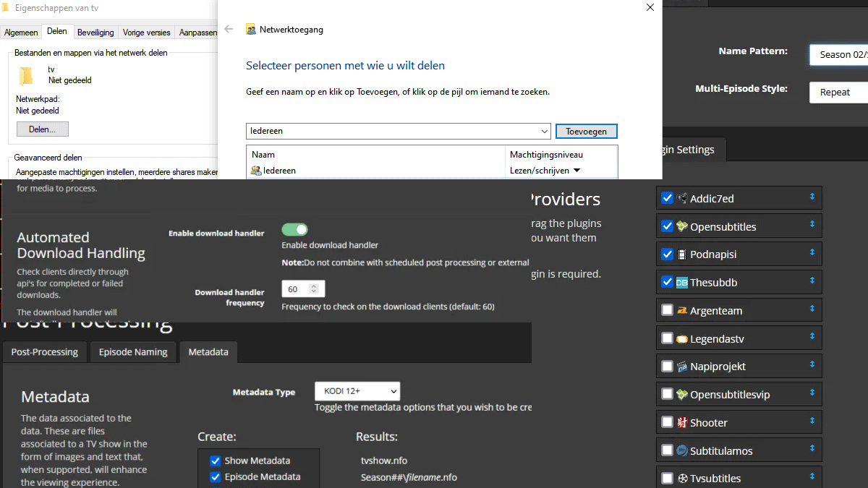This screenshot has height=488, width=868.
Task: Switch to the Episode Naming tab
Action: tap(133, 352)
